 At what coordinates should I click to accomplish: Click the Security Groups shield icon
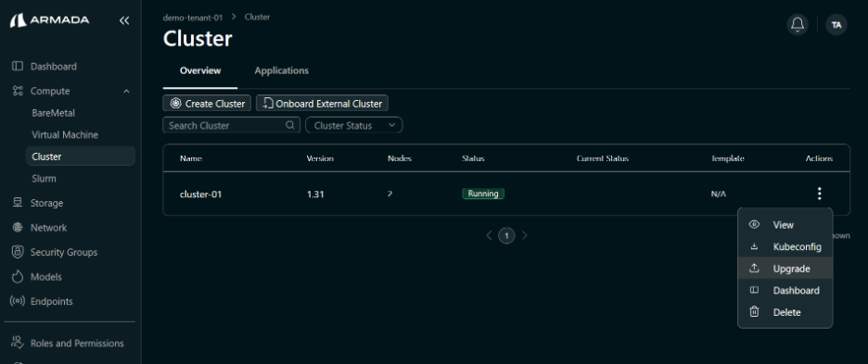click(x=18, y=252)
